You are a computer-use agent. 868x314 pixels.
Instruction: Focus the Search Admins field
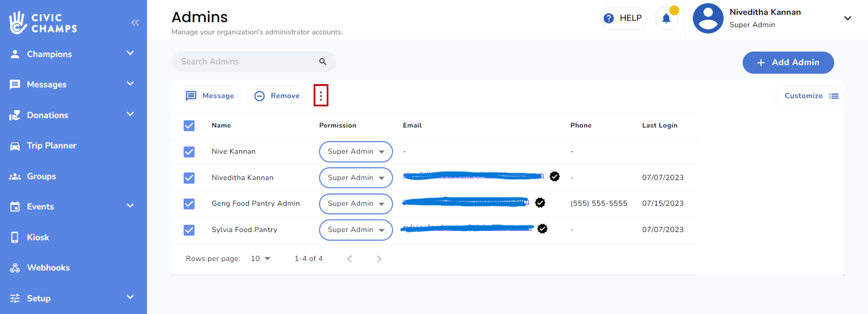click(246, 61)
